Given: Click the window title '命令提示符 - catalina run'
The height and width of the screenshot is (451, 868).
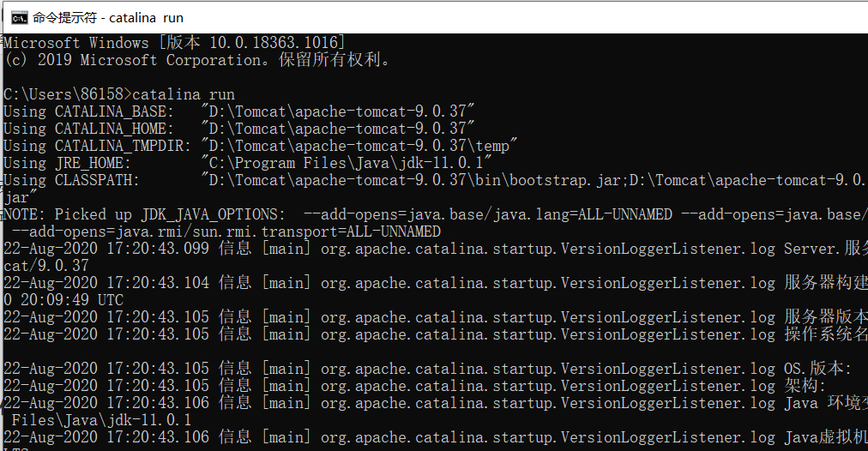Looking at the screenshot, I should [108, 18].
